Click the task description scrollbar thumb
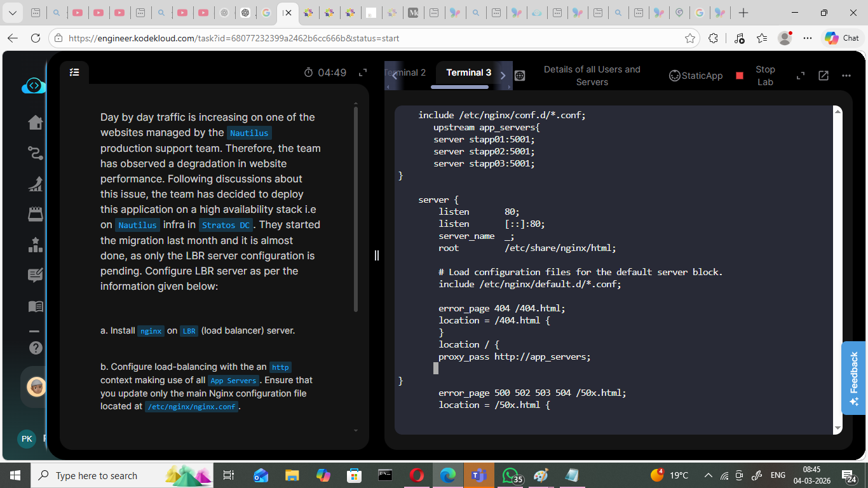Image resolution: width=868 pixels, height=488 pixels. point(356,209)
